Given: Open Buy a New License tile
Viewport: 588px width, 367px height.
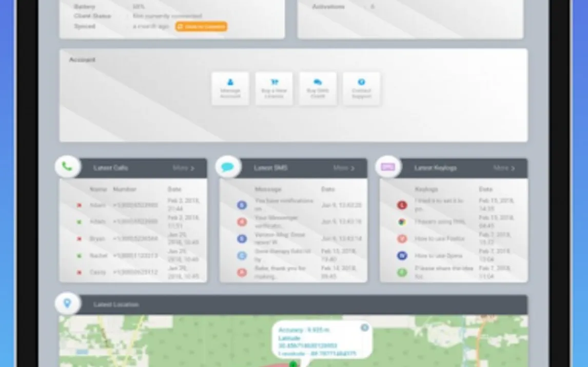Looking at the screenshot, I should click(x=274, y=89).
